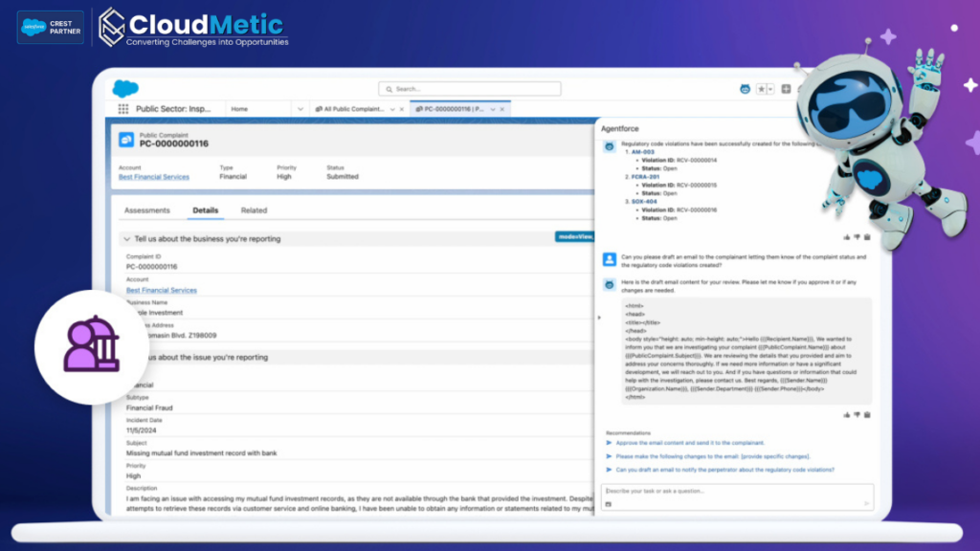Switch to the Related tab
The width and height of the screenshot is (980, 551).
254,210
